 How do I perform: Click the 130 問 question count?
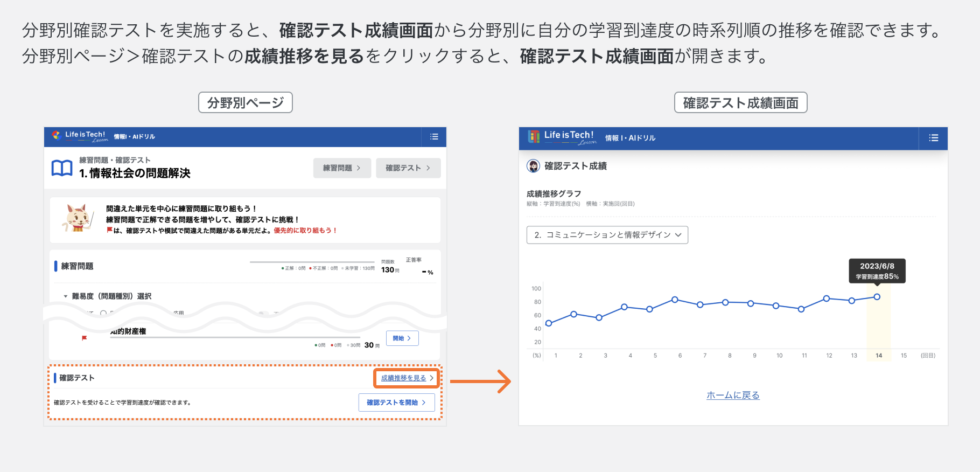coord(390,270)
